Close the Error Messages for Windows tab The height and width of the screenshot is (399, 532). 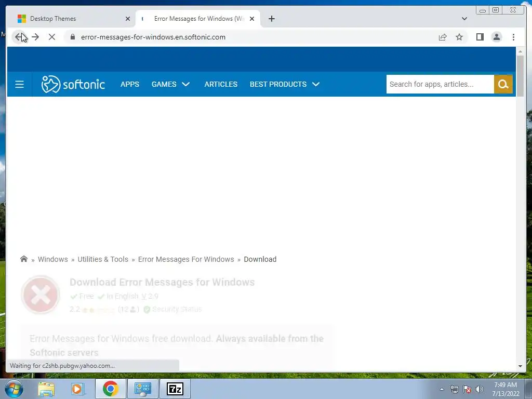252,19
